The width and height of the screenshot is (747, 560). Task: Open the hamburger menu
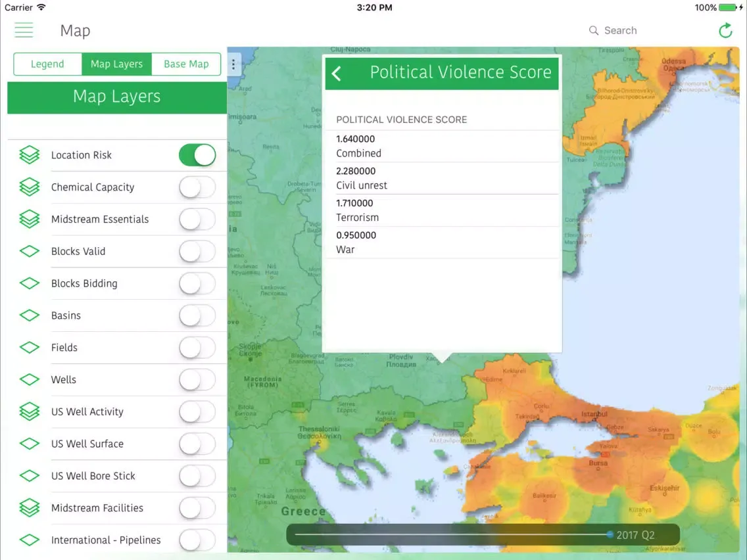coord(24,30)
